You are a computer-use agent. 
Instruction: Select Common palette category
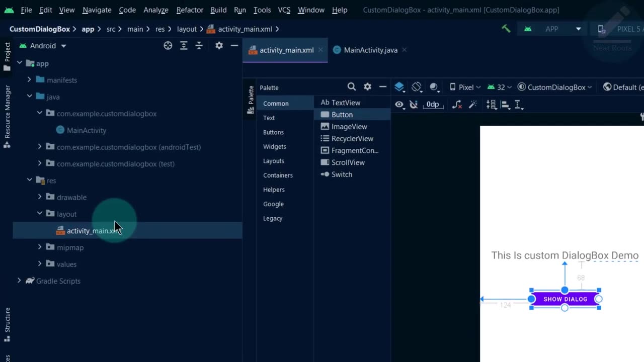pyautogui.click(x=285, y=103)
